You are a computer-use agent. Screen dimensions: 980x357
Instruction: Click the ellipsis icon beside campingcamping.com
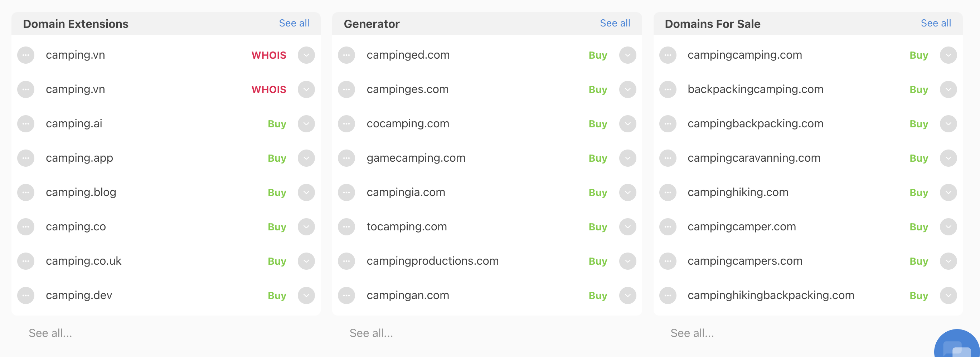pos(668,55)
